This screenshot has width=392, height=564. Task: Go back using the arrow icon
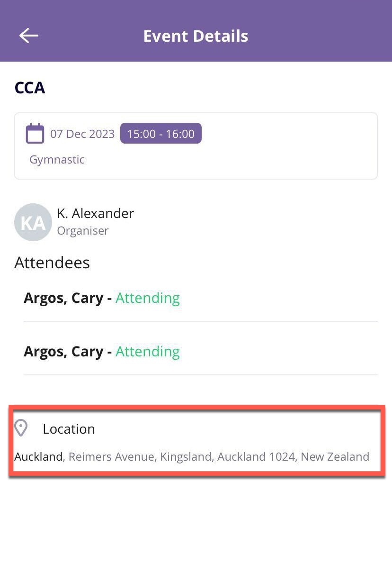click(28, 36)
